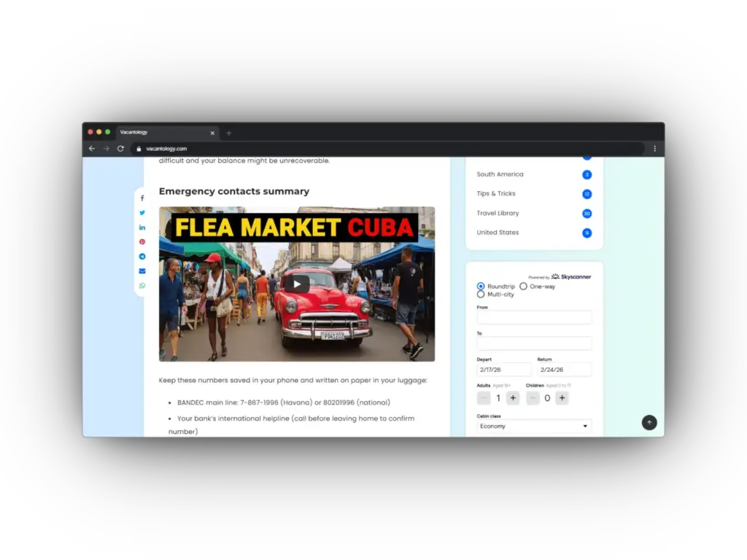Share the article on LinkedIn
The height and width of the screenshot is (560, 747).
(x=142, y=227)
